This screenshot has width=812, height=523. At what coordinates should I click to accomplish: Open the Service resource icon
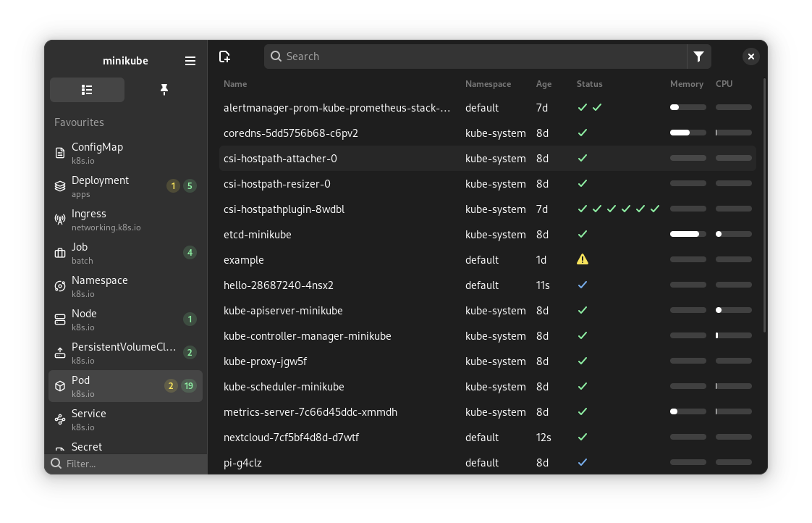tap(60, 419)
